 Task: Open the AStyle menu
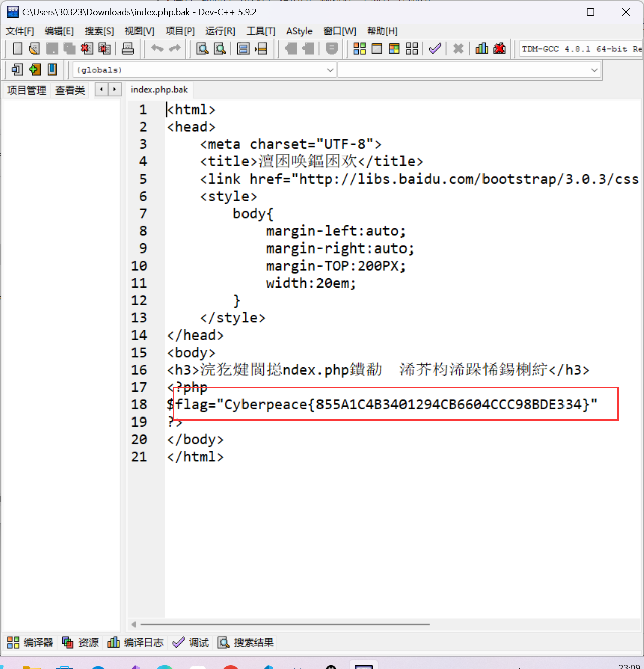pyautogui.click(x=299, y=31)
